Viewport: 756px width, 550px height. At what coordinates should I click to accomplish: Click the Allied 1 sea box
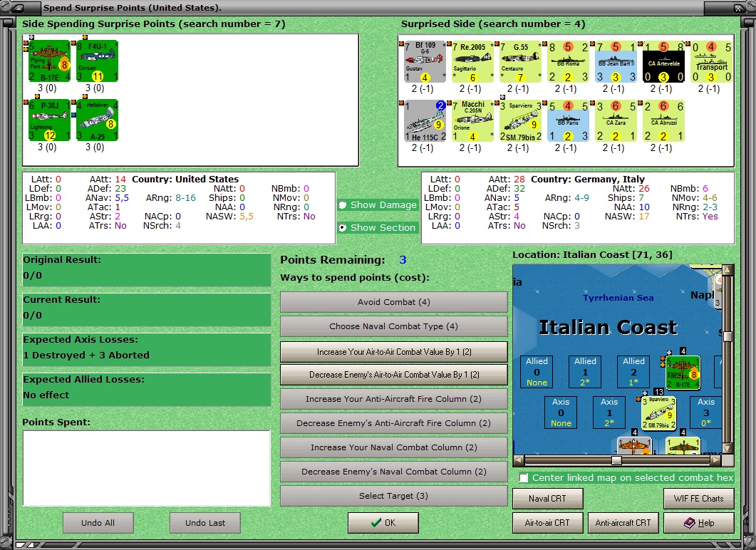tap(585, 372)
